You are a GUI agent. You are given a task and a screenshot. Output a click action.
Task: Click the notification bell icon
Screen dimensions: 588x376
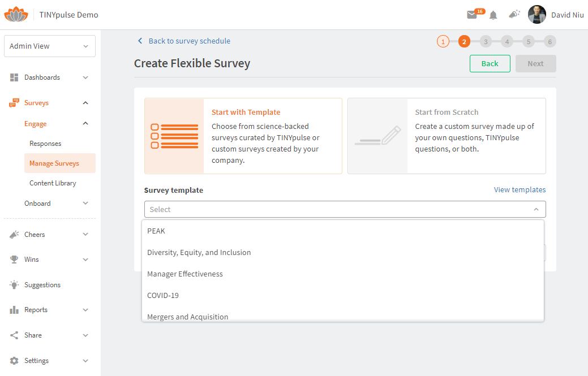[x=493, y=15]
